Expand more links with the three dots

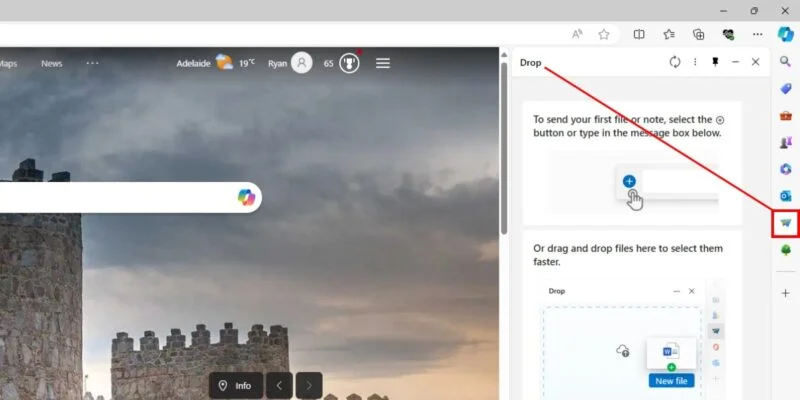pos(92,63)
